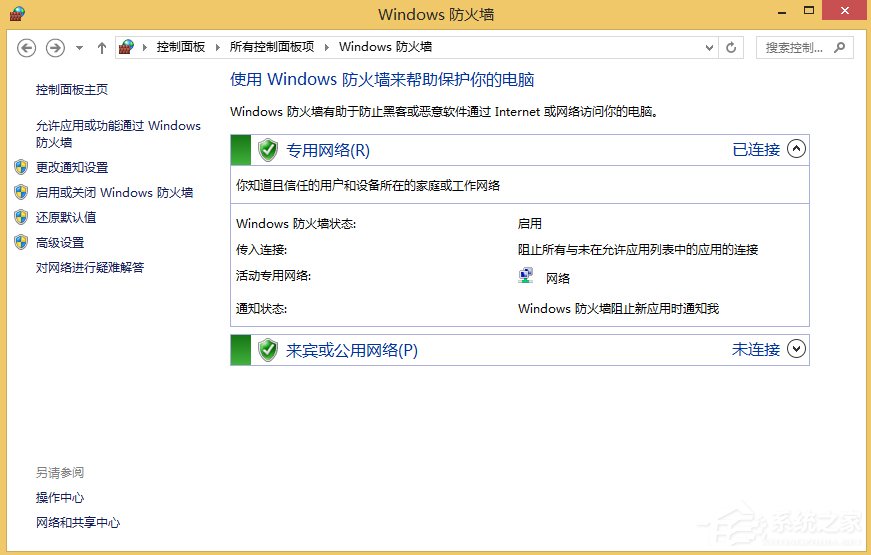Click the 活动专用网络: label
This screenshot has width=871, height=555.
point(273,276)
